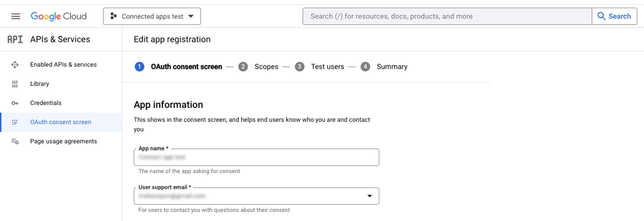Image resolution: width=644 pixels, height=221 pixels.
Task: Open the Library page
Action: pyautogui.click(x=40, y=84)
